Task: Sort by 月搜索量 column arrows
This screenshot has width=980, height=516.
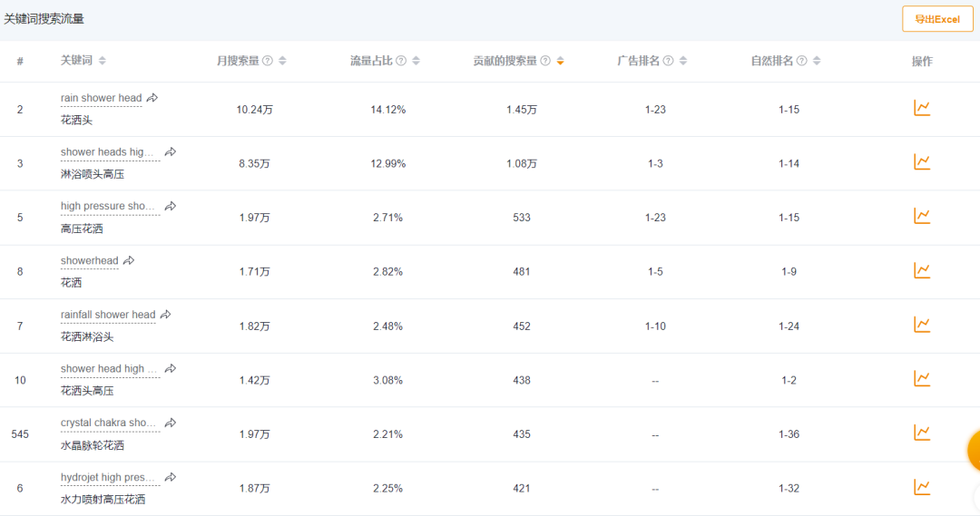Action: (x=282, y=61)
